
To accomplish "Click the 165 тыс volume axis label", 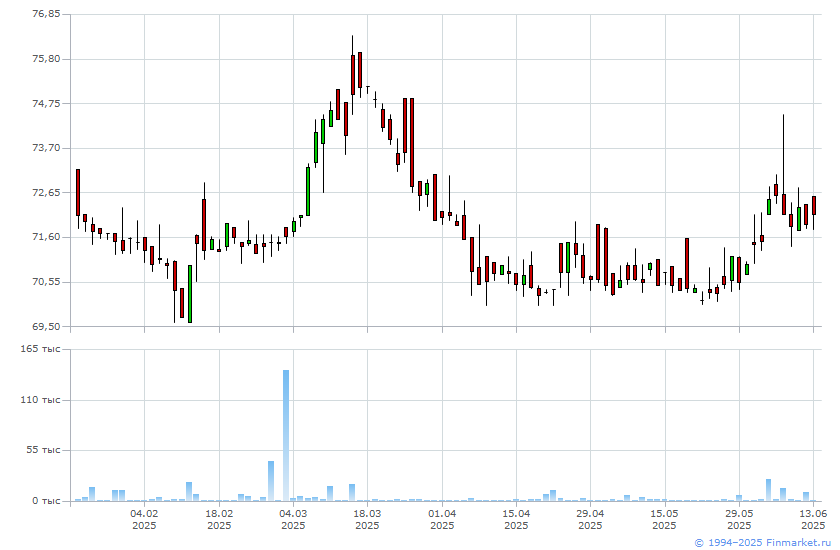I will point(40,349).
